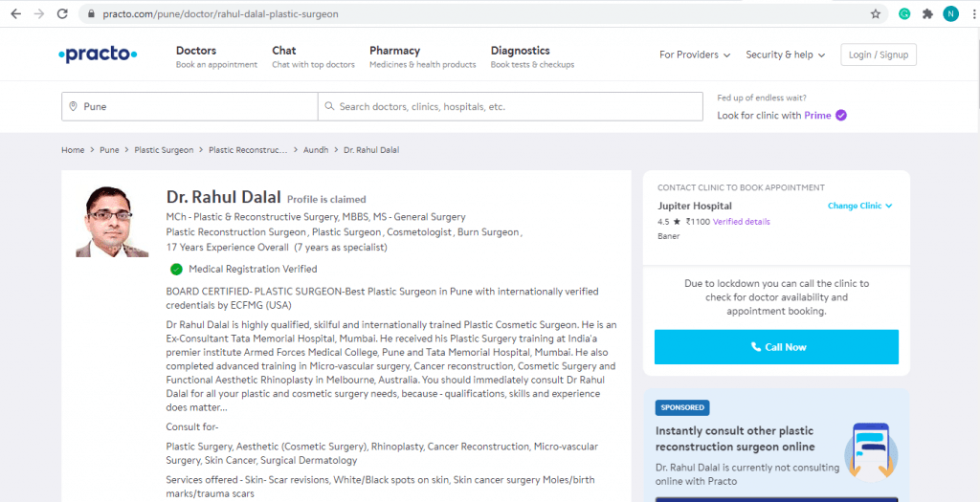Image resolution: width=980 pixels, height=502 pixels.
Task: Click the search magnifier icon
Action: pyautogui.click(x=329, y=106)
